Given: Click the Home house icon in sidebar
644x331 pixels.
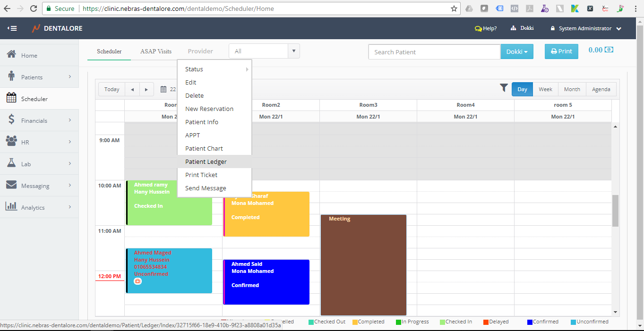Looking at the screenshot, I should click(12, 55).
